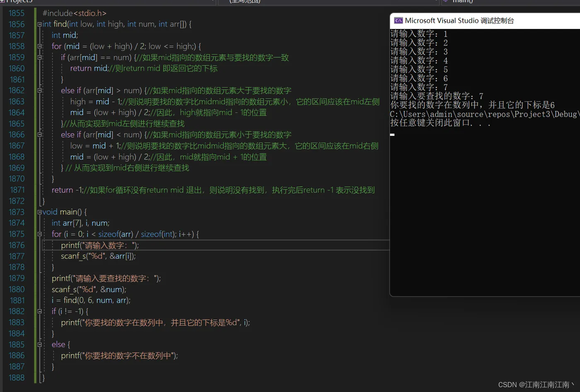Collapse the for loop at line 1875

click(39, 234)
